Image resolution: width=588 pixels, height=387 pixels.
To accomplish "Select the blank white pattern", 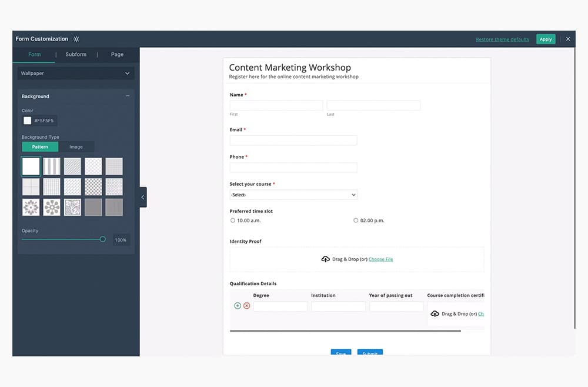I will coord(31,166).
